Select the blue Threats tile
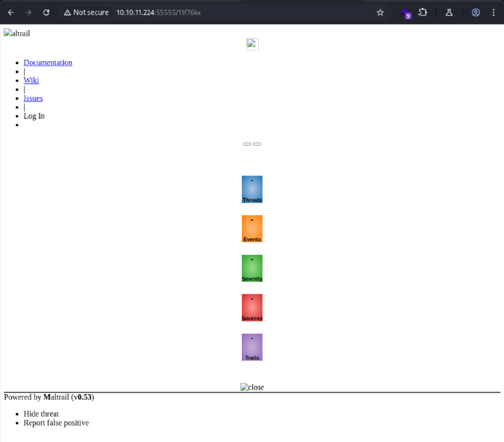The height and width of the screenshot is (442, 504). tap(252, 189)
